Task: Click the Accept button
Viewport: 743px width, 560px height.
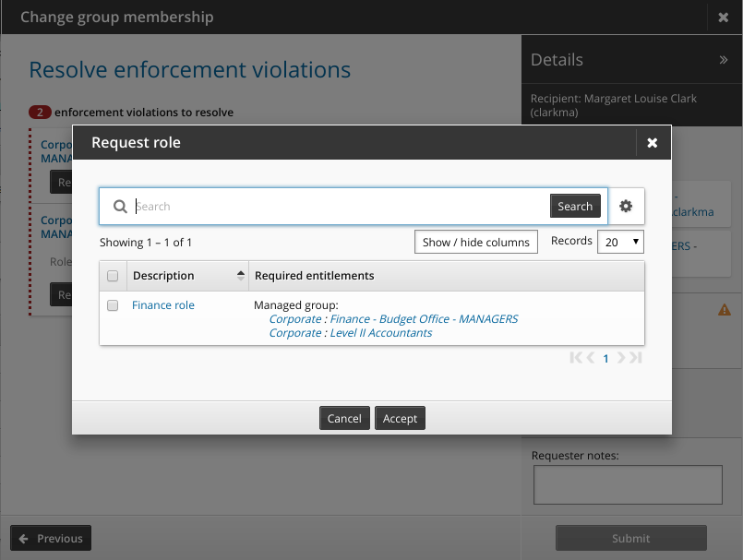Action: click(400, 418)
